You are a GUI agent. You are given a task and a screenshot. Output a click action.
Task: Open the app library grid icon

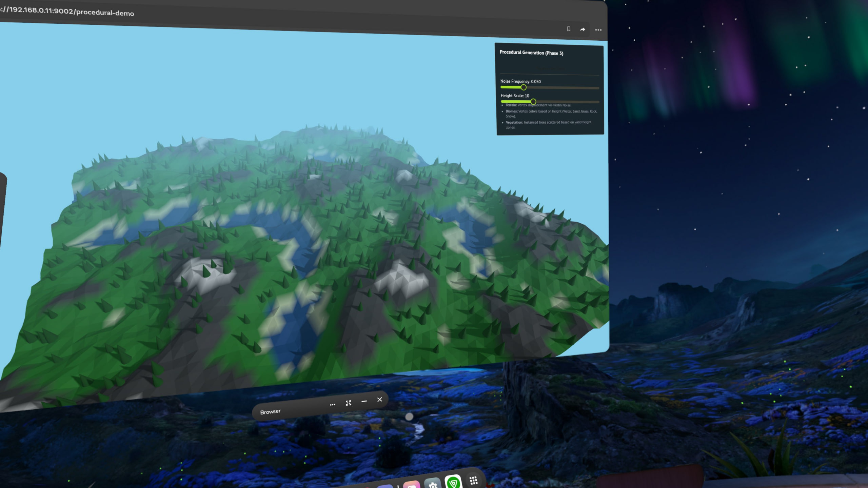point(473,480)
